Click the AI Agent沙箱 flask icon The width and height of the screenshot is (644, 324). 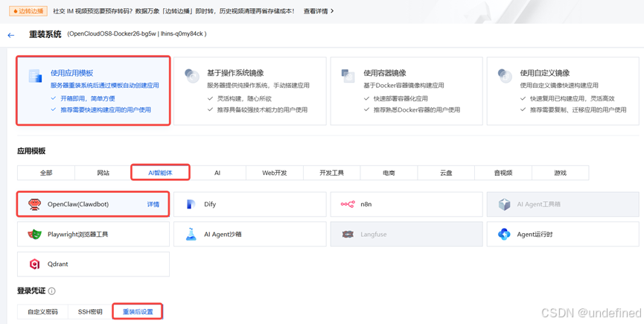tap(191, 234)
